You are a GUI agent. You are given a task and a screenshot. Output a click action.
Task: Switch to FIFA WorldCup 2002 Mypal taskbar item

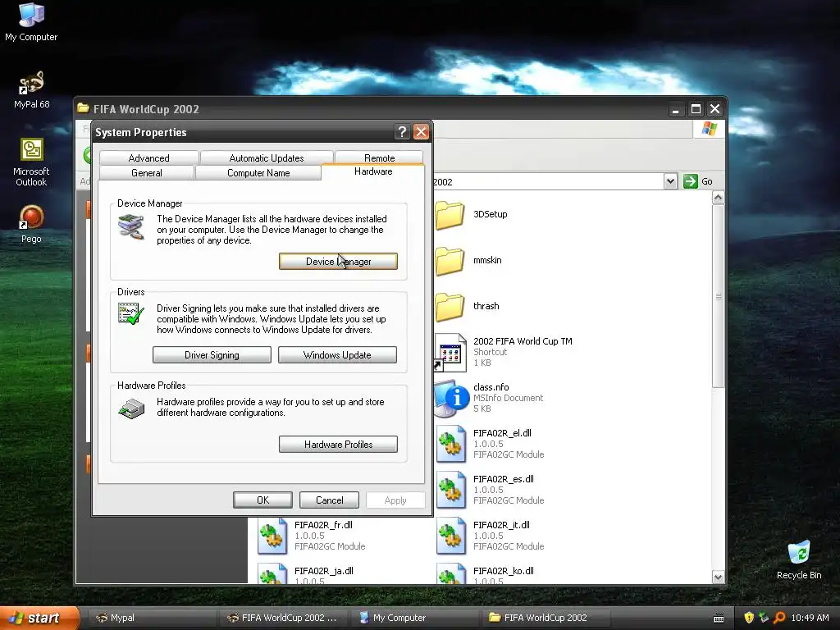click(285, 618)
